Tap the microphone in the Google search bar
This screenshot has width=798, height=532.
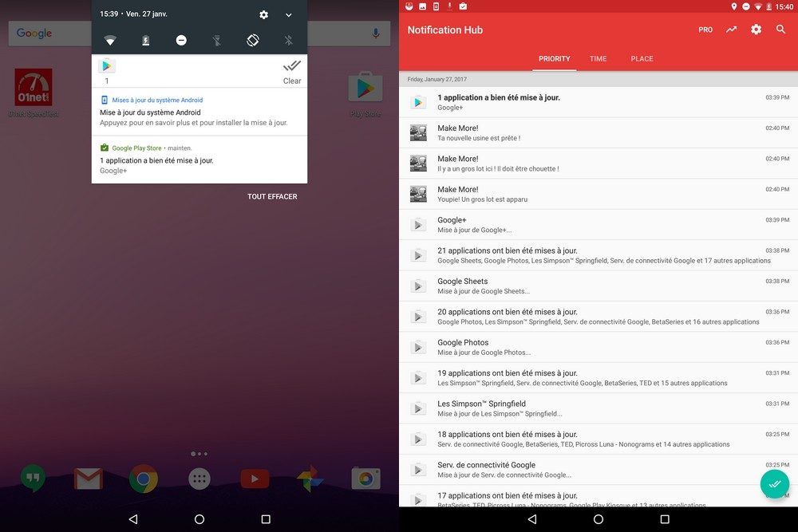coord(376,33)
